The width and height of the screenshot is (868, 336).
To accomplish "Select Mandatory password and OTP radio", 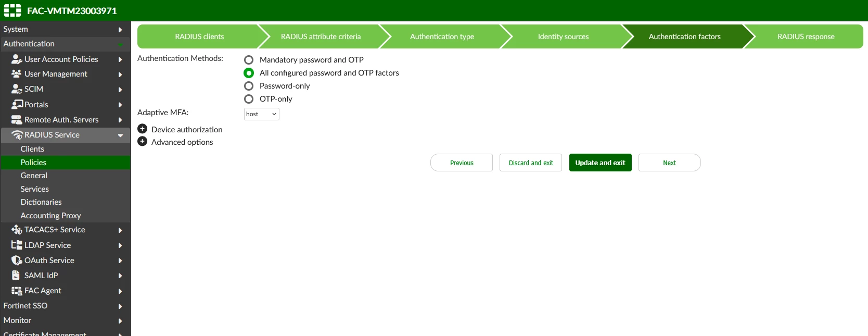I will (249, 60).
